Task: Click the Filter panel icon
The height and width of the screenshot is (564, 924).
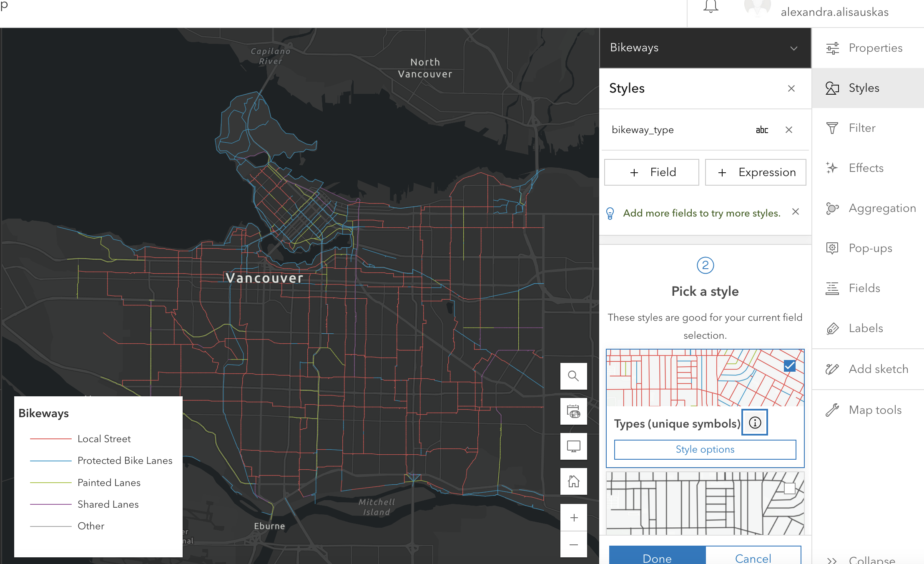Action: tap(832, 128)
